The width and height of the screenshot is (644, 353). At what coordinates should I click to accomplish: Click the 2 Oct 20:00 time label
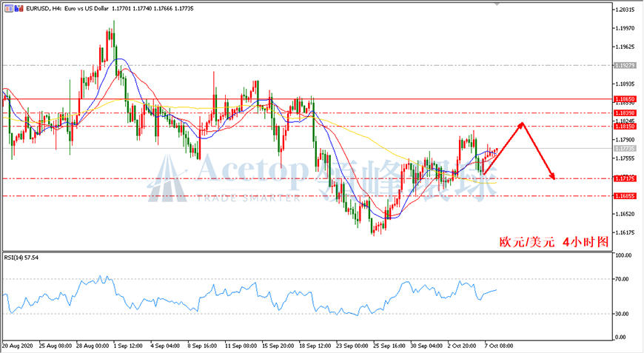click(462, 346)
